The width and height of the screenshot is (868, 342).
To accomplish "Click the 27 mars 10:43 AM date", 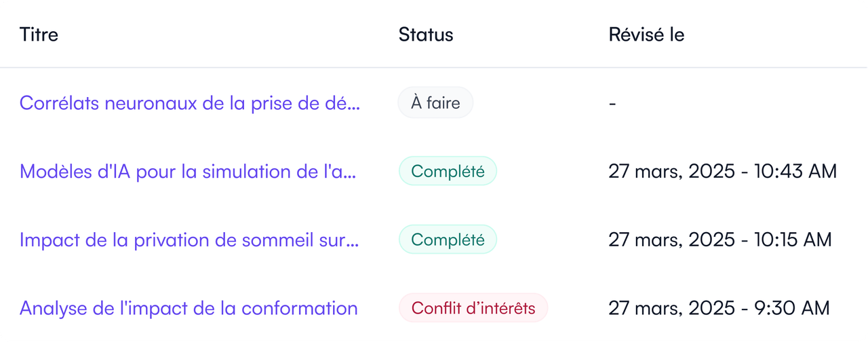I will tap(722, 171).
